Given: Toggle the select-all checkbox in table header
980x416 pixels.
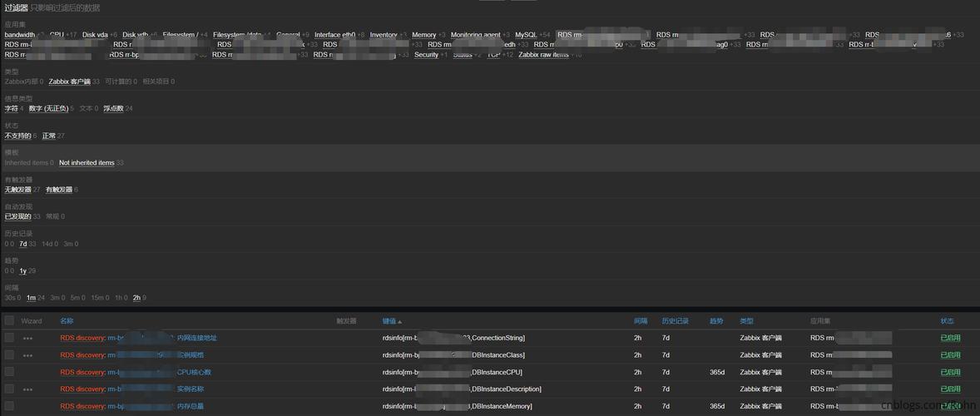Looking at the screenshot, I should (9, 320).
